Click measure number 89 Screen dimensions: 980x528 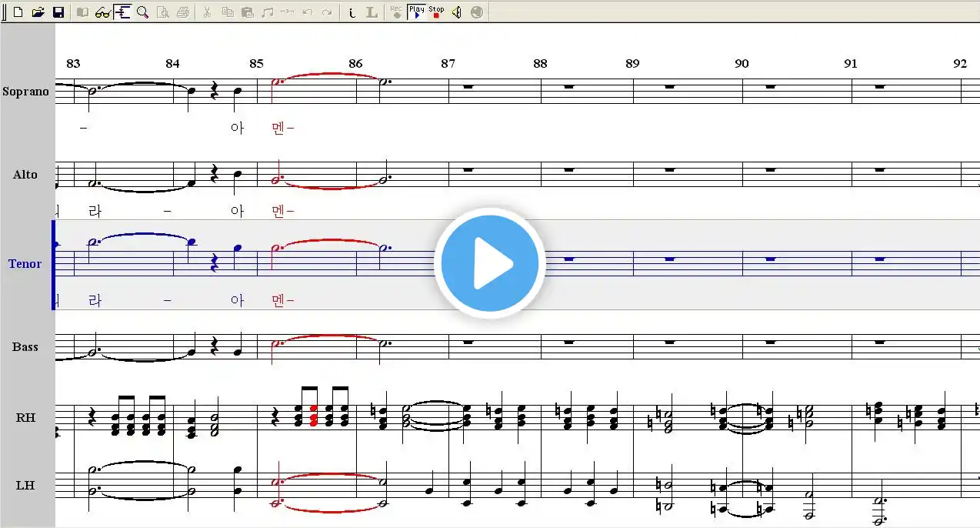tap(632, 64)
